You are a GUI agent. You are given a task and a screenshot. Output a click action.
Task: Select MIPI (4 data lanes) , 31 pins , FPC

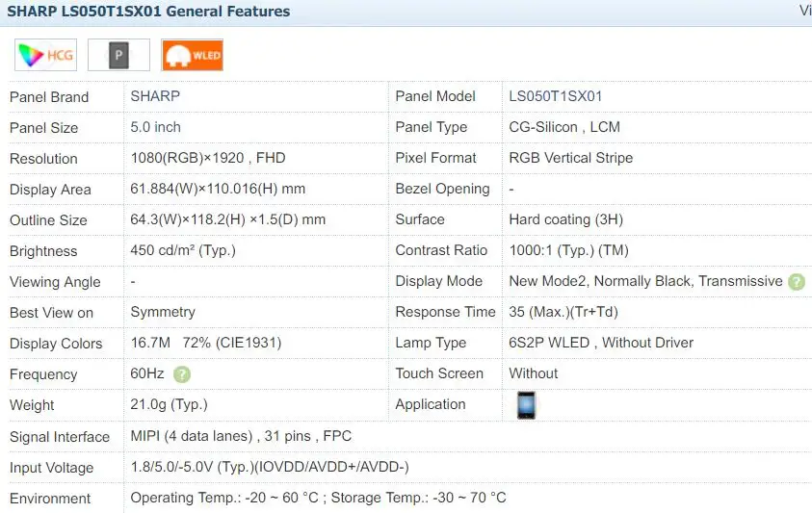coord(242,436)
